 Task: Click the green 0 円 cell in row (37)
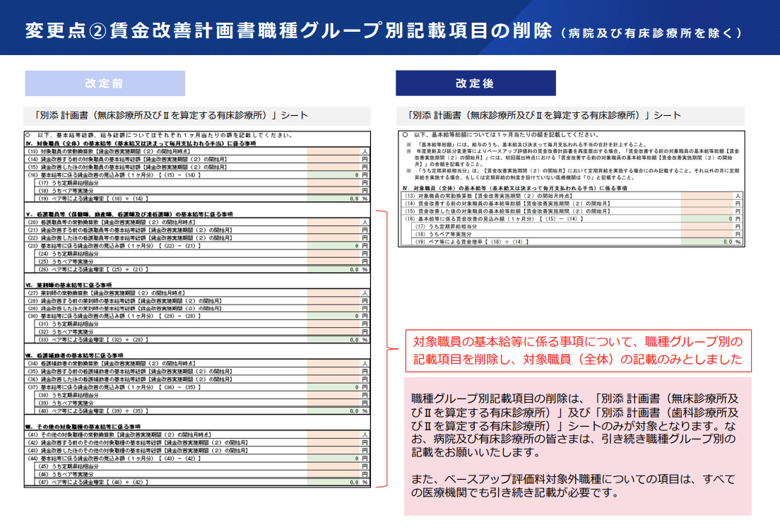click(x=333, y=387)
